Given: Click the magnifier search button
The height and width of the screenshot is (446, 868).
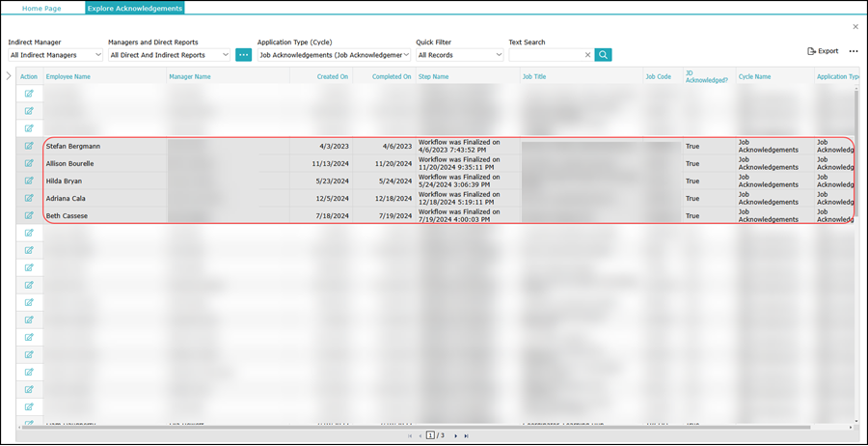Looking at the screenshot, I should [603, 55].
